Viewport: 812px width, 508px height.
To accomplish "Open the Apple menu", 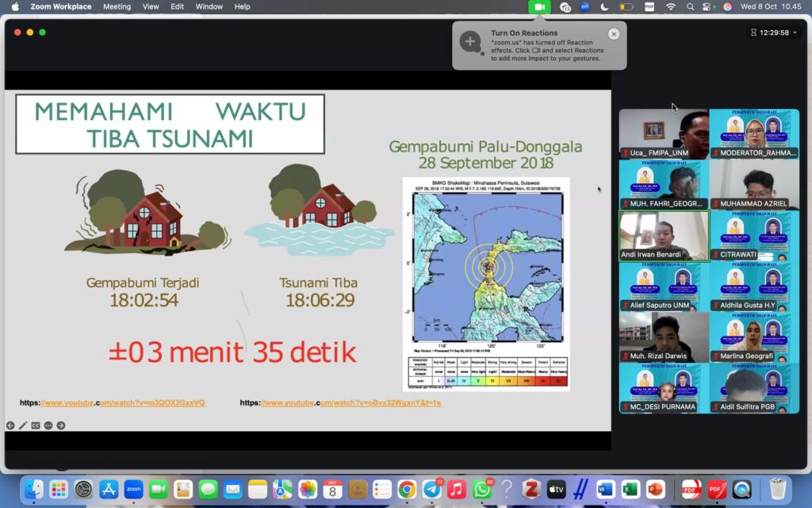I will point(15,6).
